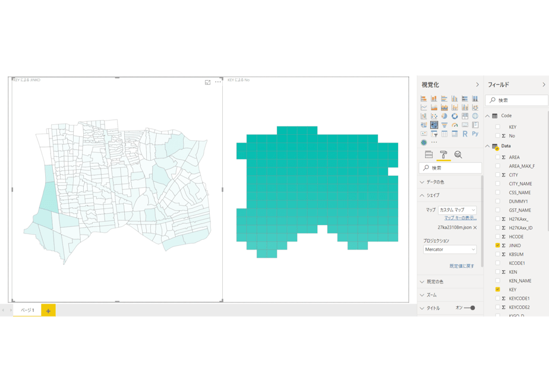Select the funnel chart visual icon

point(444,125)
